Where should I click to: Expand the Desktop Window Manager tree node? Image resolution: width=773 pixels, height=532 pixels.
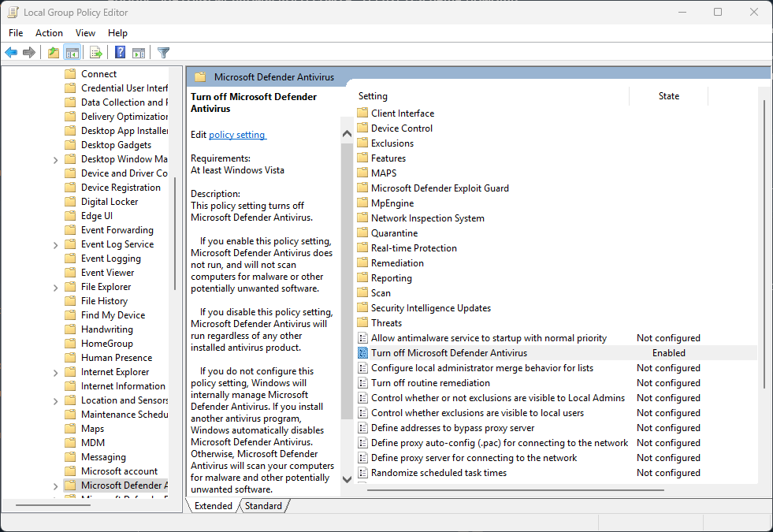(x=55, y=160)
